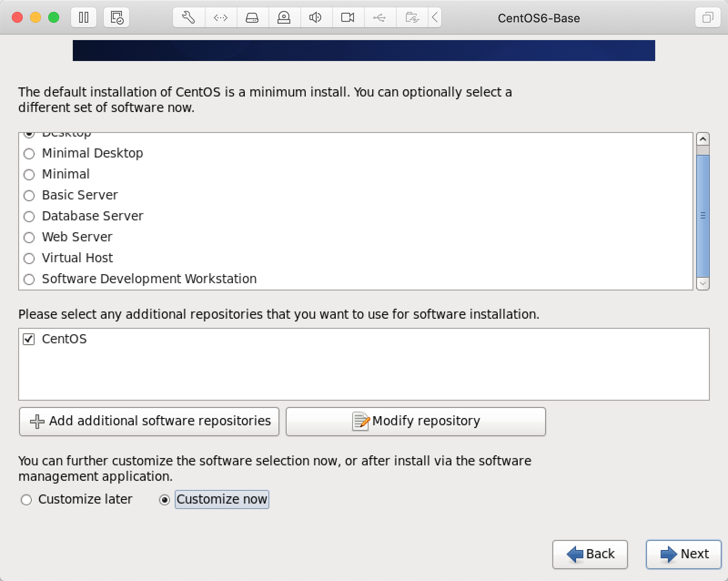Select the Customize later radio button
Screen dimensions: 728x581
point(26,499)
